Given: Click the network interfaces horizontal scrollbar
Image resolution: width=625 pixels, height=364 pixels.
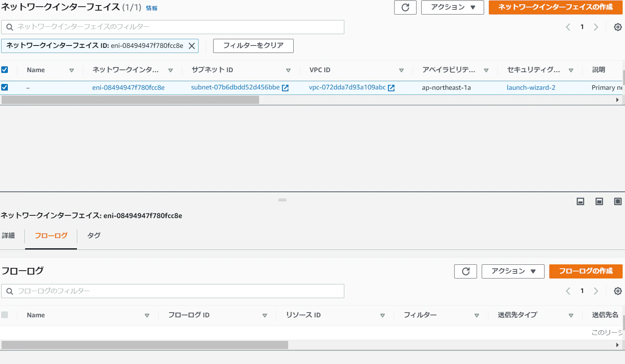Looking at the screenshot, I should click(x=130, y=100).
